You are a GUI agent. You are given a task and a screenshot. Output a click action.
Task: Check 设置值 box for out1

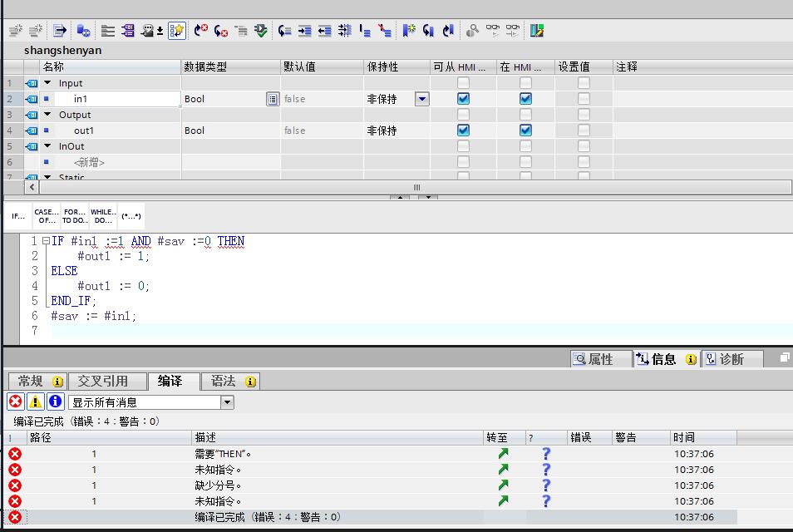[584, 131]
